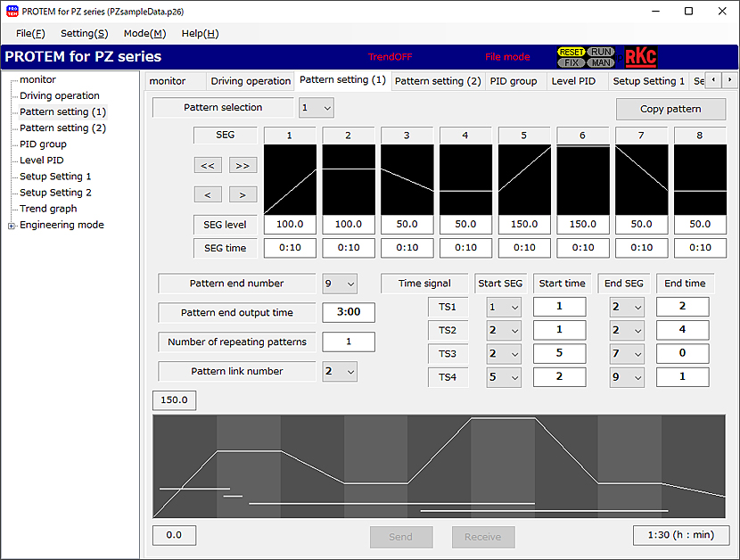Viewport: 740px width, 560px height.
Task: Click the FIX status indicator
Action: [x=571, y=62]
